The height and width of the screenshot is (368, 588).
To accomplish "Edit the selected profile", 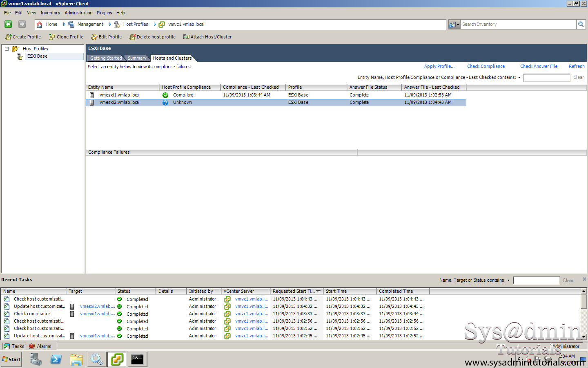I will click(107, 37).
